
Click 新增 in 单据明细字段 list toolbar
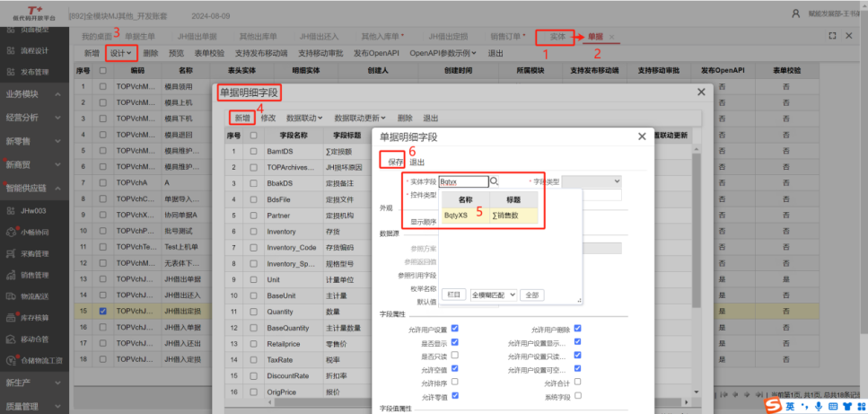point(242,118)
